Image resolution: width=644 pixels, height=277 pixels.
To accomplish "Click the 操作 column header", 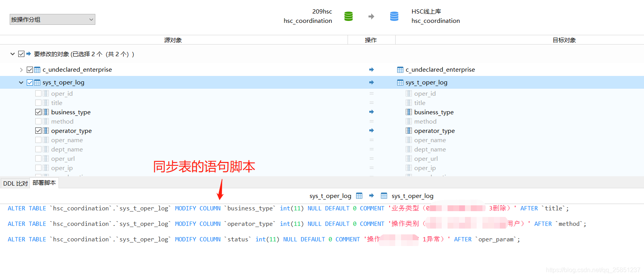I will coord(371,40).
